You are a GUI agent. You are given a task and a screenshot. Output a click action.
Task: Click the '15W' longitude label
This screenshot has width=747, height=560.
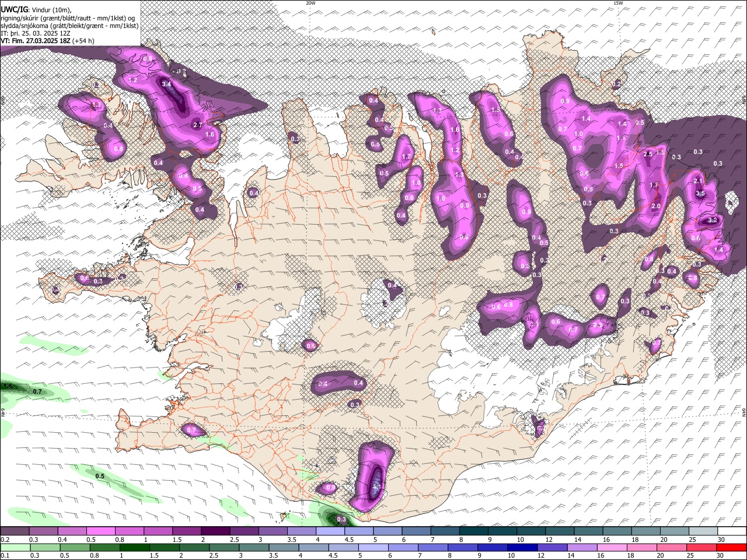(618, 3)
